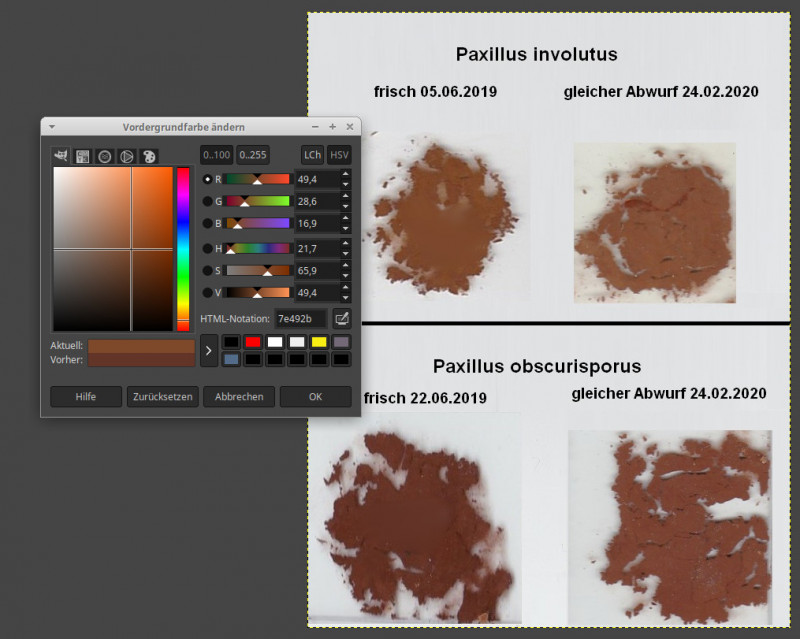Image resolution: width=800 pixels, height=639 pixels.
Task: Increase the V value with the up stepper
Action: tap(346, 289)
